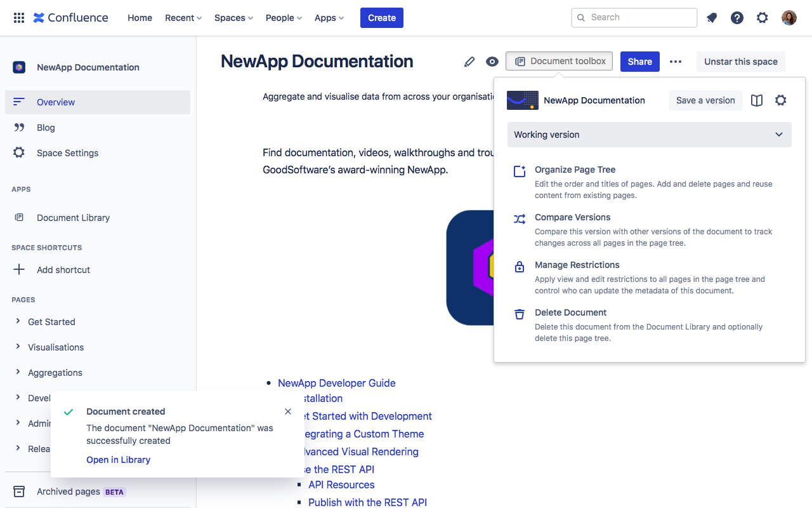This screenshot has height=508, width=812.
Task: Click the Save a version button
Action: point(705,100)
